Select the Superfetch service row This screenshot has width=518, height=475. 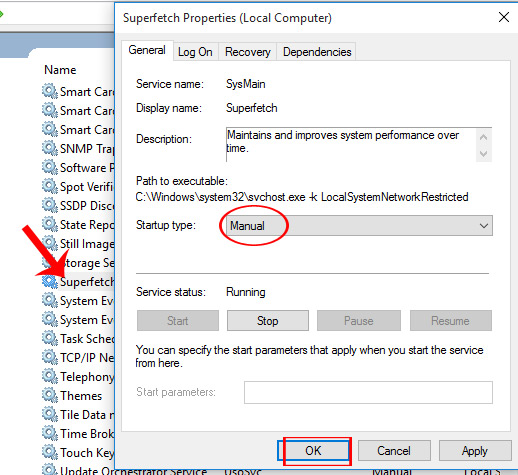pyautogui.click(x=87, y=282)
